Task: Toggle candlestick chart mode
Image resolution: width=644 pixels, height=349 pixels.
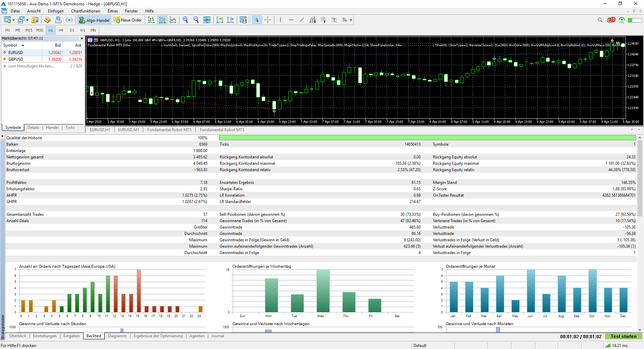Action: [x=162, y=20]
